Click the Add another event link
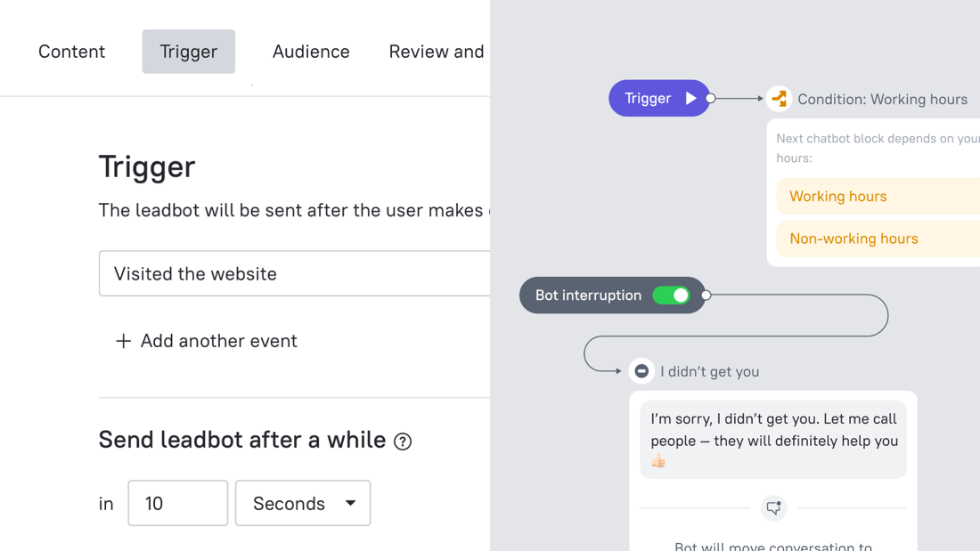Screen dimensions: 980x551 pos(218,341)
